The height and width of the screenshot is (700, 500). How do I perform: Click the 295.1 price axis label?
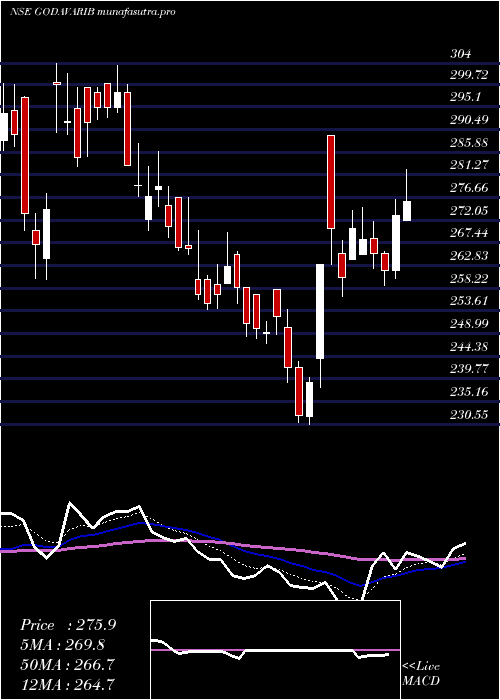(x=465, y=97)
